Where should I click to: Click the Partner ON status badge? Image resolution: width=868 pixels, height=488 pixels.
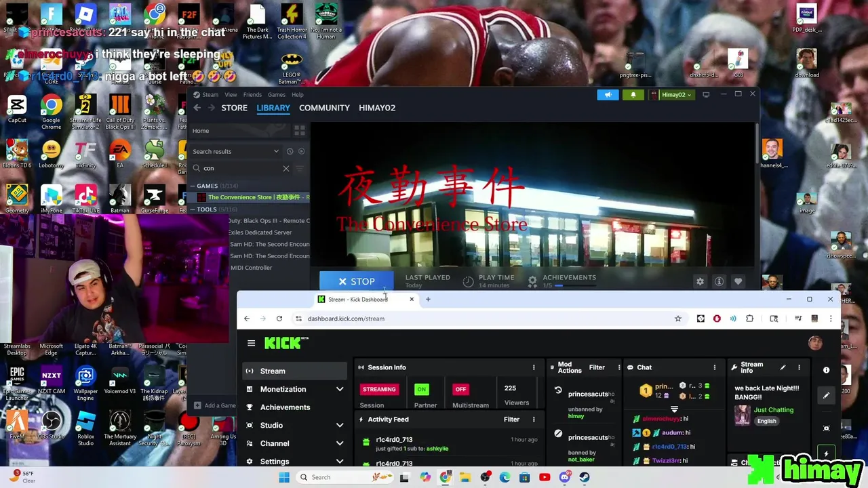422,389
